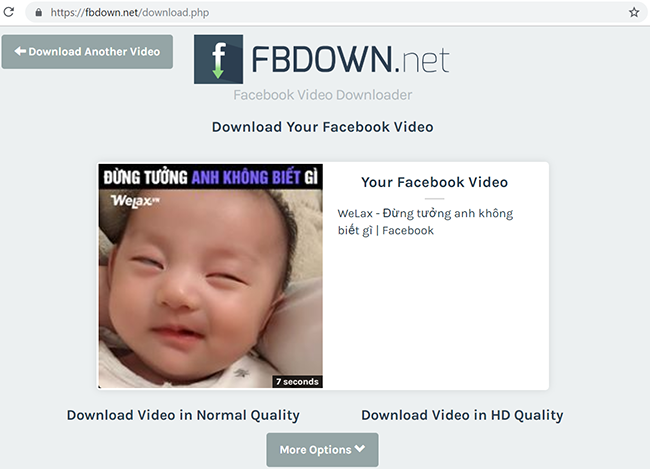
Task: Click the left arrow in Download Another Video
Action: [x=20, y=51]
